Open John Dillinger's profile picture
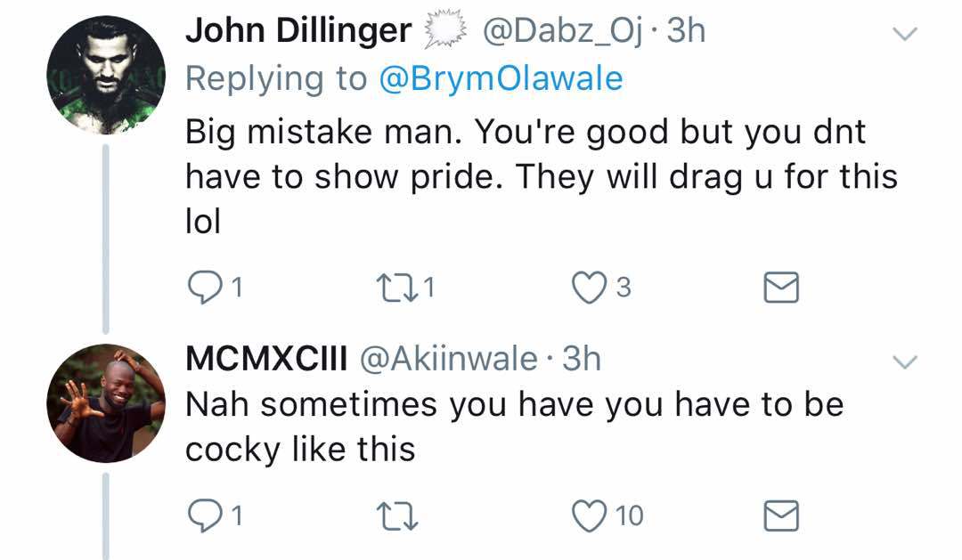This screenshot has height=560, width=962. click(x=106, y=75)
